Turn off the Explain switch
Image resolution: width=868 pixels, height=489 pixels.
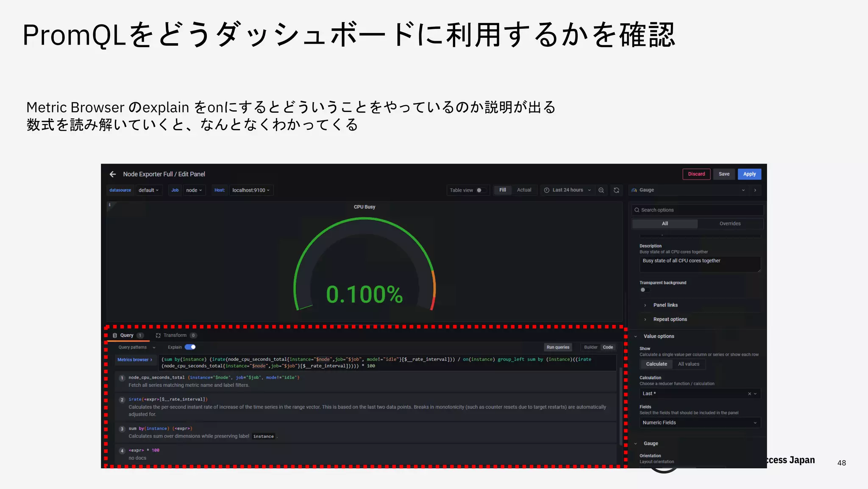pyautogui.click(x=190, y=347)
